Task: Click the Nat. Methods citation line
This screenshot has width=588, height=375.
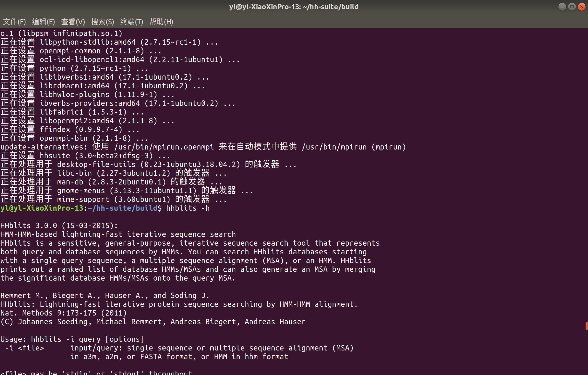Action: [63, 313]
